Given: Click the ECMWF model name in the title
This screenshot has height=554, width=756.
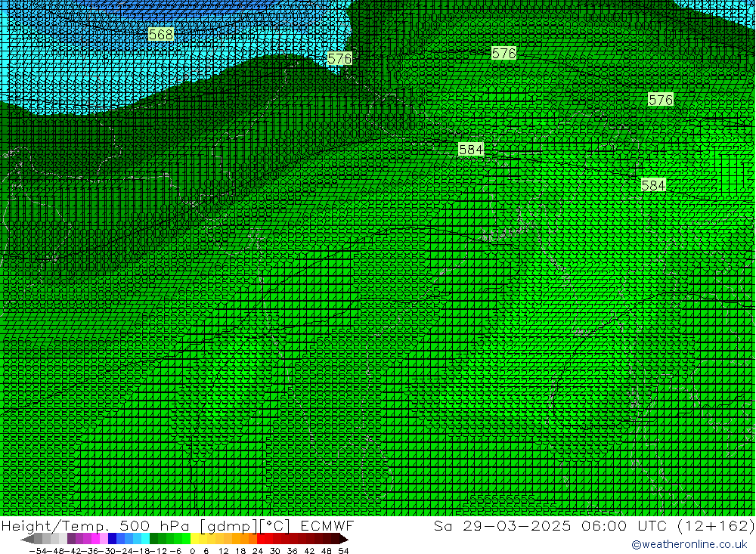Looking at the screenshot, I should [x=327, y=525].
